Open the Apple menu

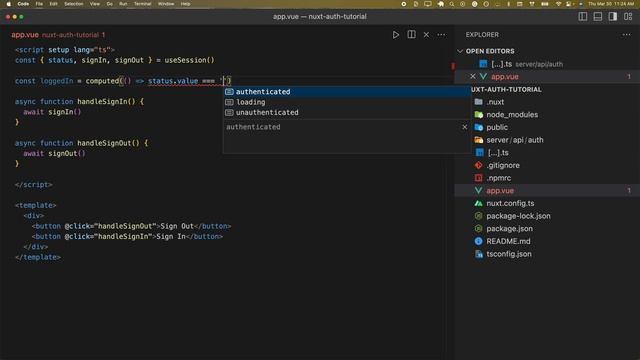[8, 4]
